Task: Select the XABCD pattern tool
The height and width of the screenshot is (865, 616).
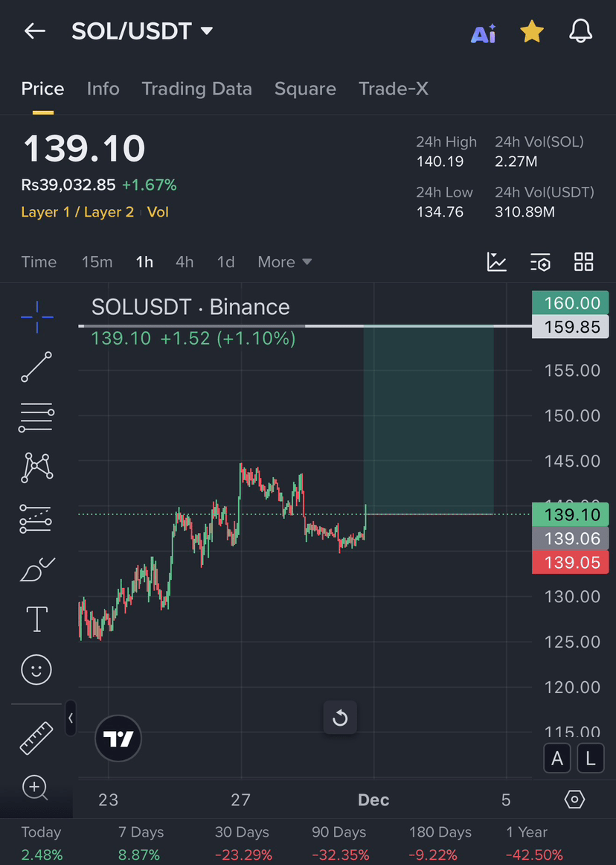Action: click(x=37, y=467)
